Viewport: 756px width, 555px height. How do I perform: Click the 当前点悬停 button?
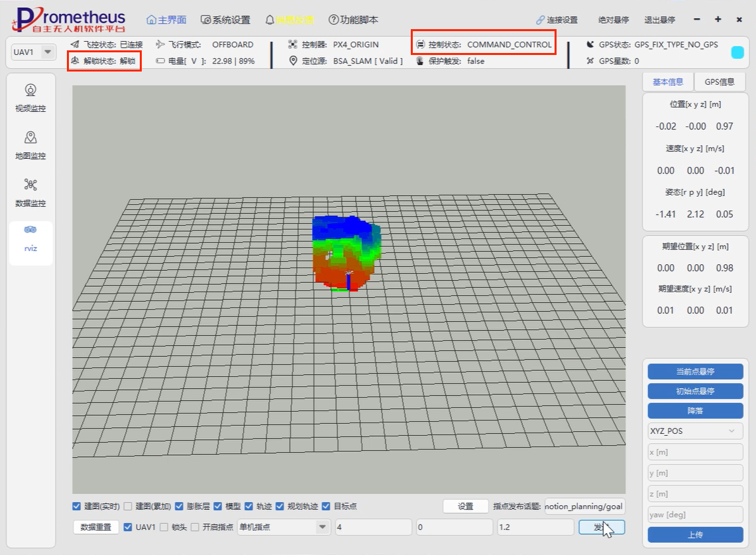[695, 372]
